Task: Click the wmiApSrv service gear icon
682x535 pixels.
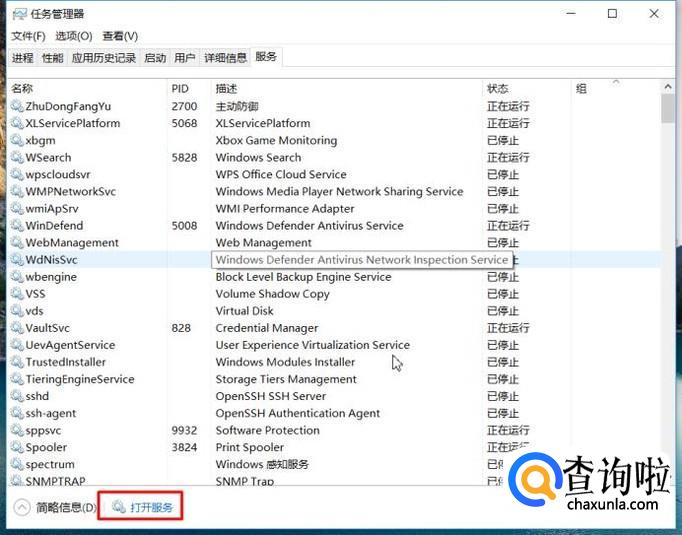Action: click(17, 208)
